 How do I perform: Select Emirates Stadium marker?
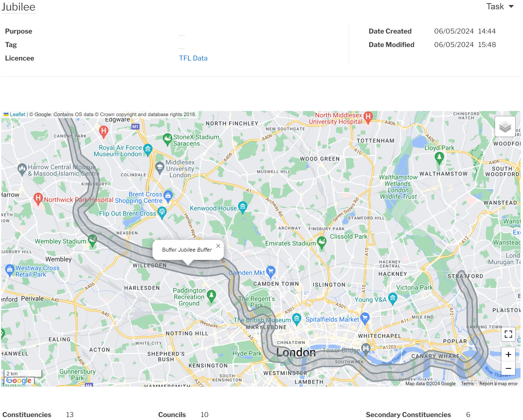(x=322, y=243)
